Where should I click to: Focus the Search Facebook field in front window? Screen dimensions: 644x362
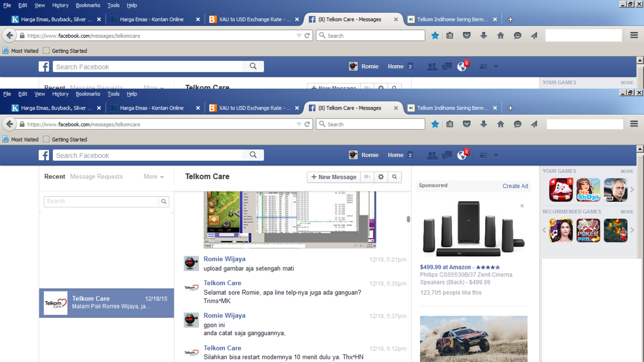coord(148,155)
